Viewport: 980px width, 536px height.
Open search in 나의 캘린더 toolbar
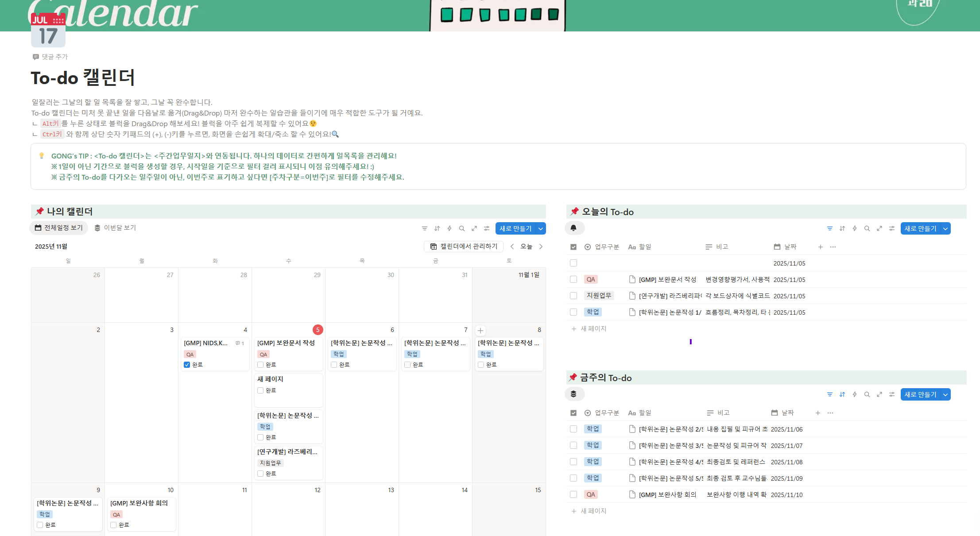[462, 228]
